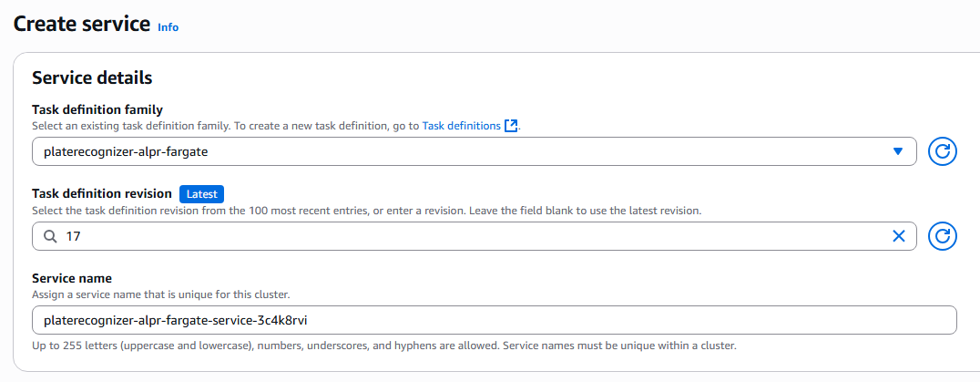Clear the revision field using the X icon
Viewport: 980px width, 382px height.
coord(898,236)
